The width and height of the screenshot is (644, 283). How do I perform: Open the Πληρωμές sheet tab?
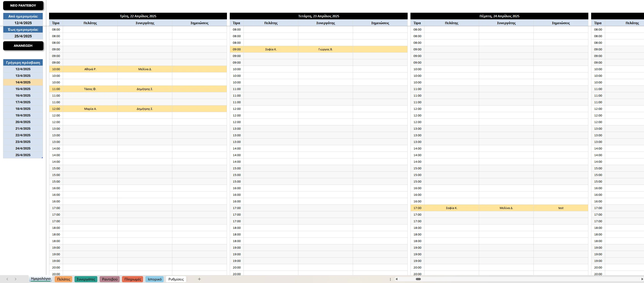133,279
